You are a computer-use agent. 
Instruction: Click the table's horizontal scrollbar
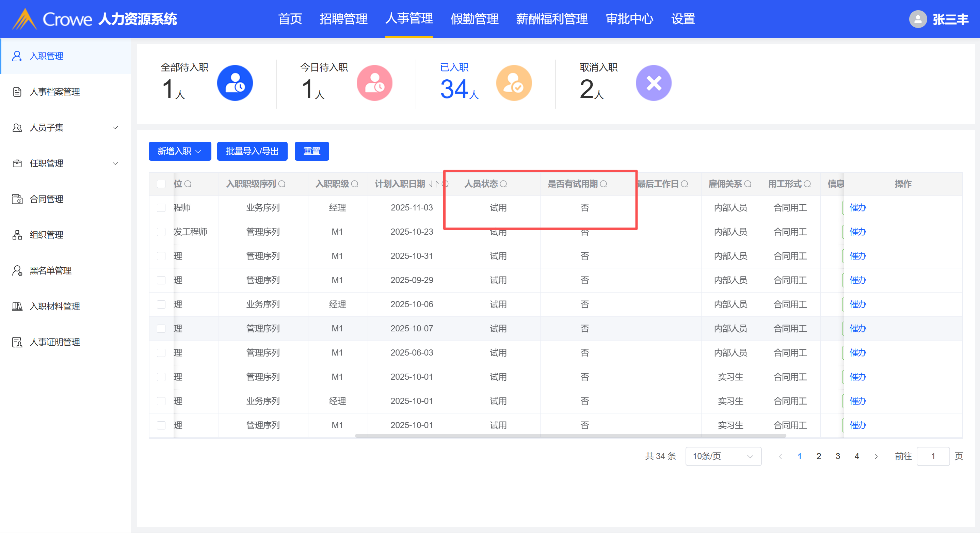tap(571, 436)
